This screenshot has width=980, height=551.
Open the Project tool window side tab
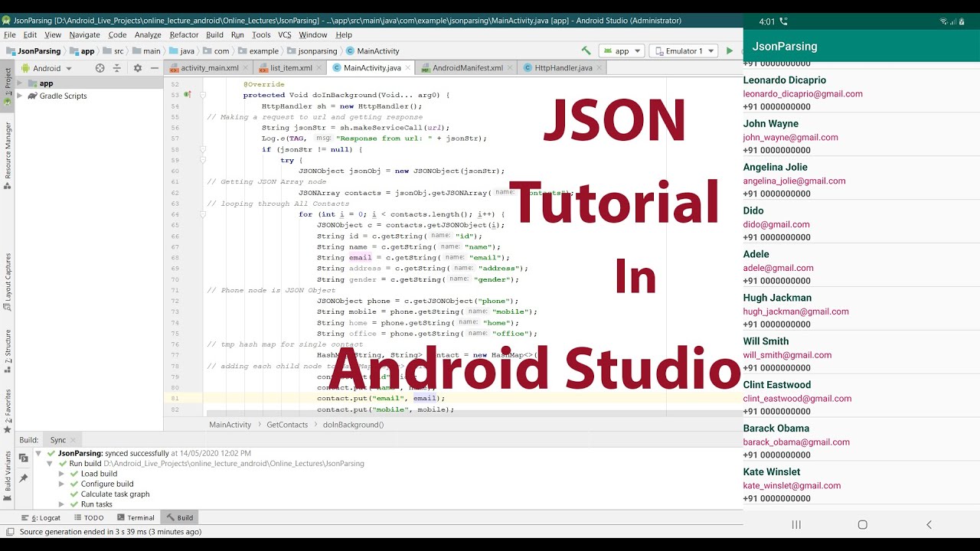tap(8, 86)
